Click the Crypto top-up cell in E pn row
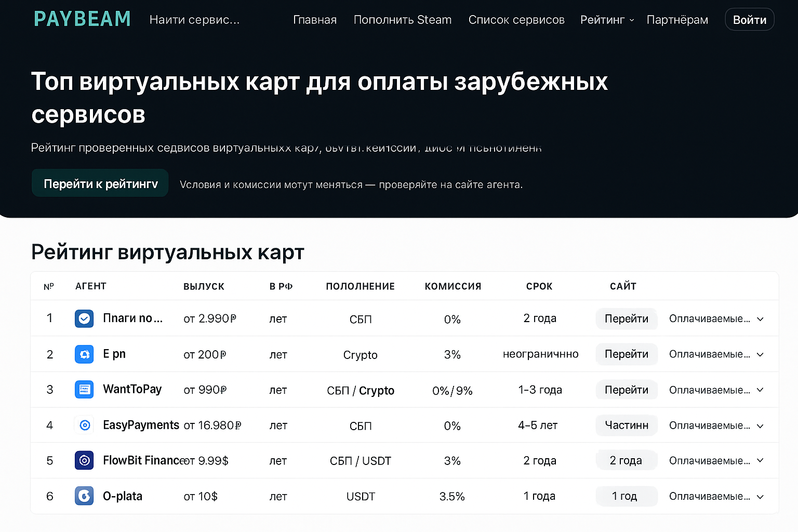798x532 pixels. [x=360, y=355]
